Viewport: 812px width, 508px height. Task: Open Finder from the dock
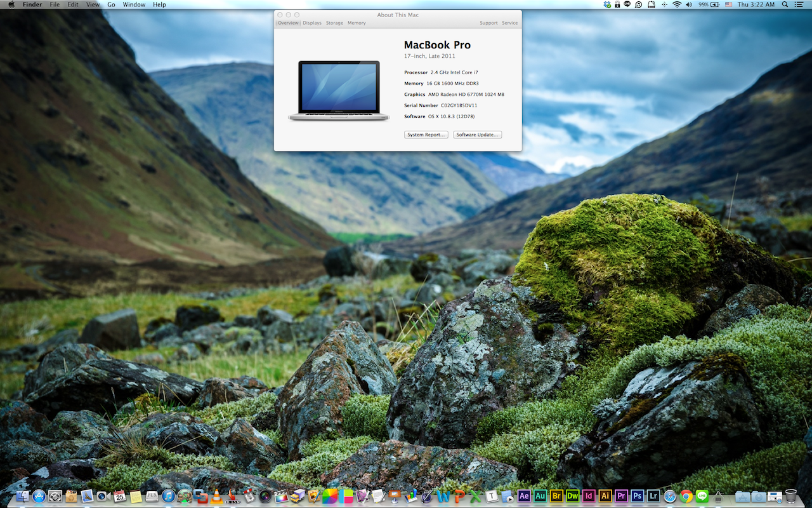click(x=23, y=496)
